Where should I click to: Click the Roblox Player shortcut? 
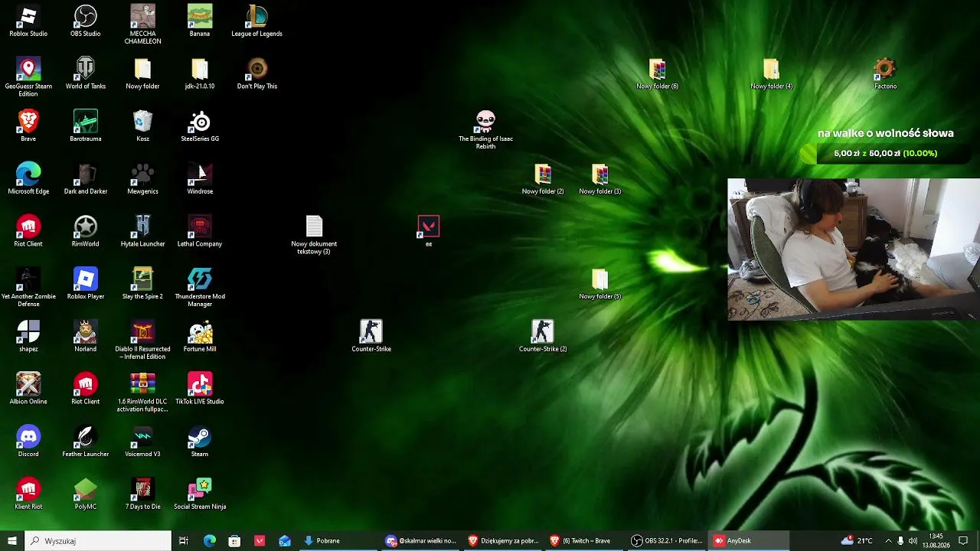86,284
